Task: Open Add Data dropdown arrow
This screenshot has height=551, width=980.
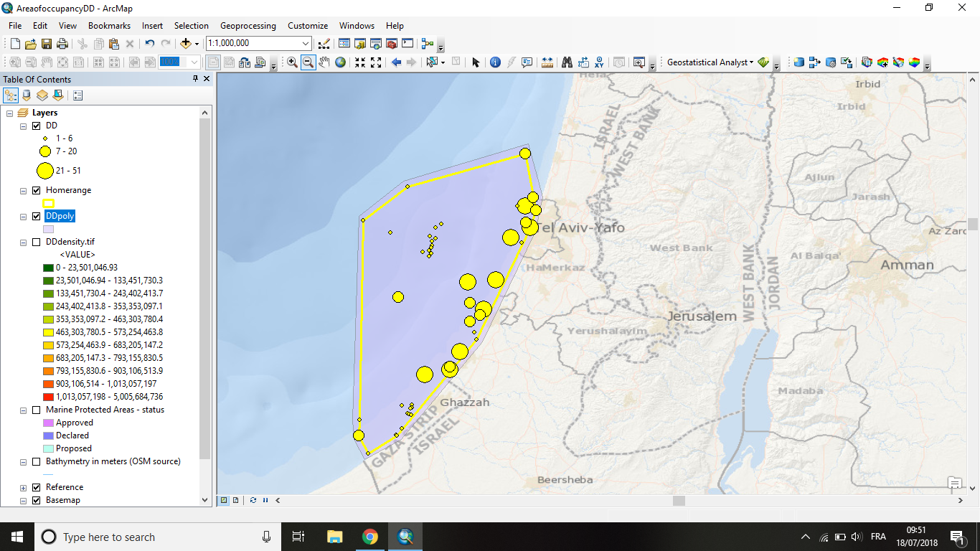Action: (x=197, y=44)
